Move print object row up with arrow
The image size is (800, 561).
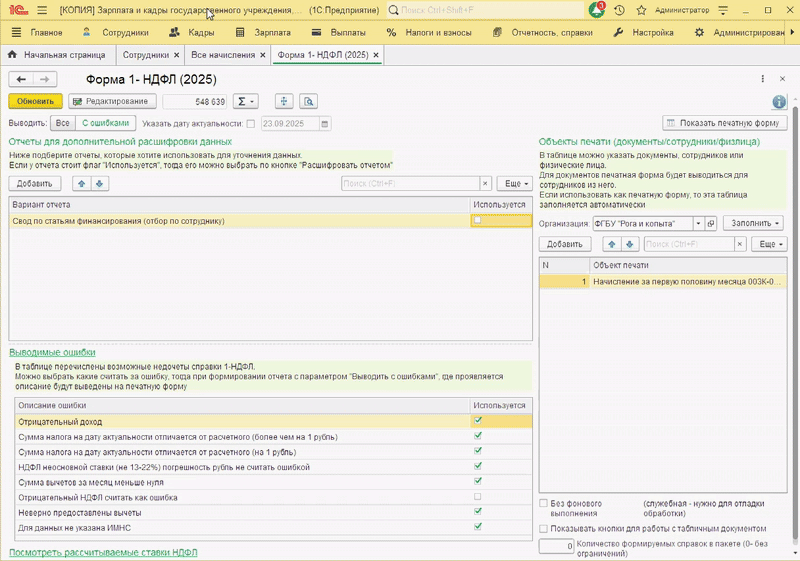coord(612,244)
